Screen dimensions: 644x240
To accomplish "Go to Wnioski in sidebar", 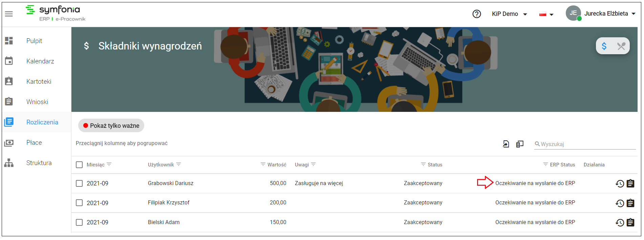I will (x=37, y=102).
